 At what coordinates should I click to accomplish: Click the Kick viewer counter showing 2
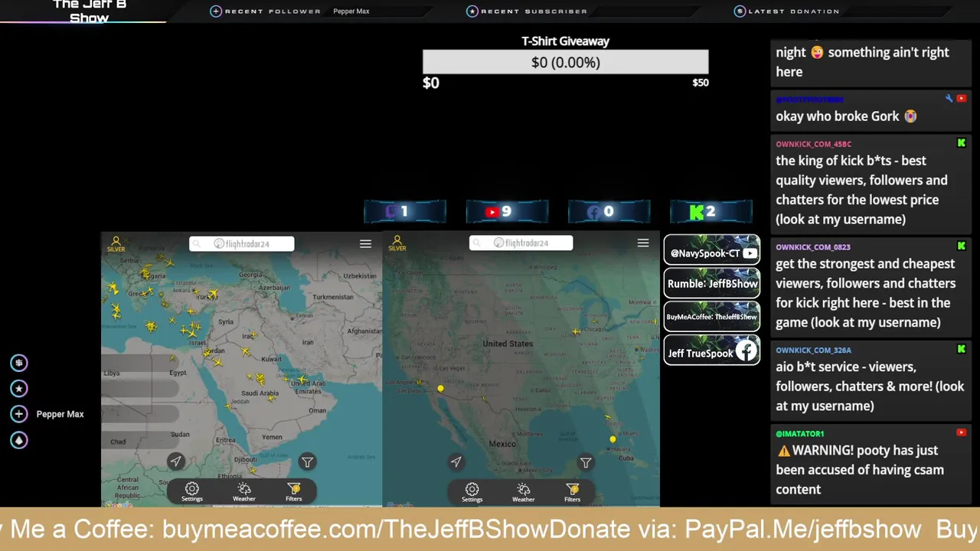[x=711, y=211]
